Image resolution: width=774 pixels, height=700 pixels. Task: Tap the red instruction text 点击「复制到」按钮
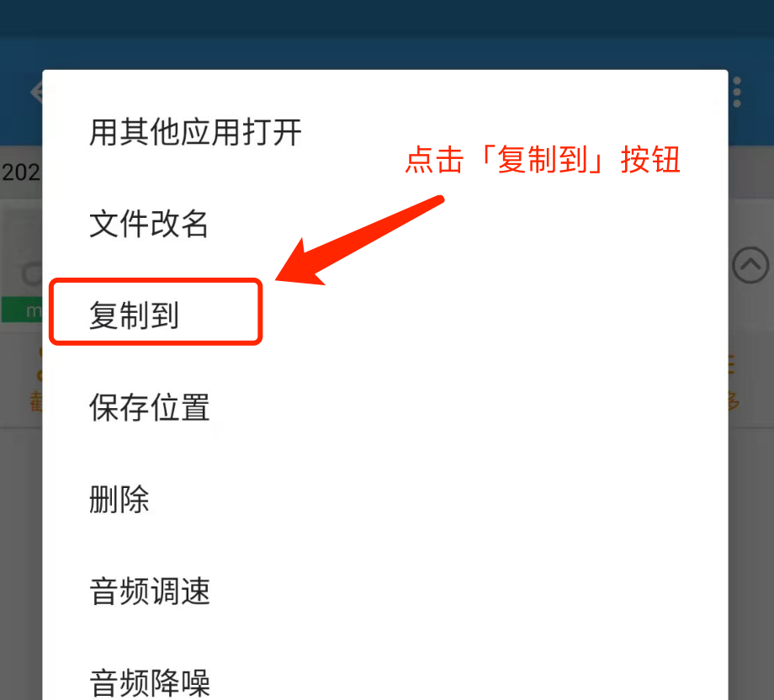(x=543, y=160)
